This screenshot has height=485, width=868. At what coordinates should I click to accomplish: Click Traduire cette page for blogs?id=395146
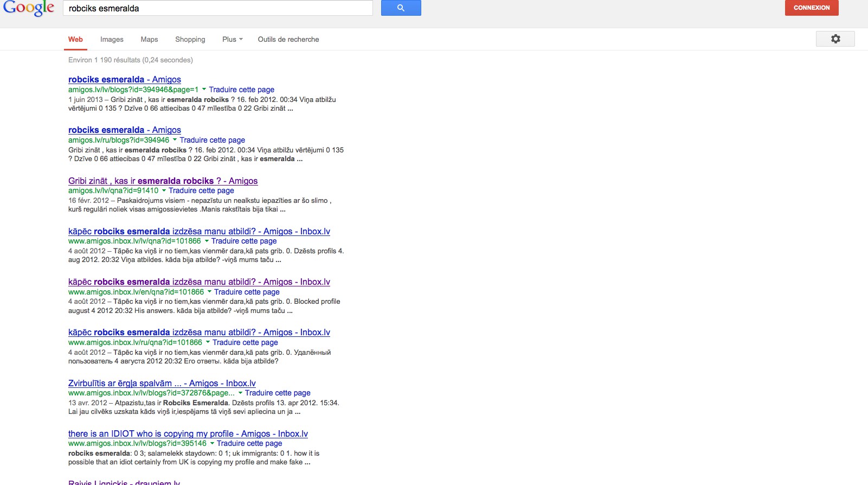[249, 443]
